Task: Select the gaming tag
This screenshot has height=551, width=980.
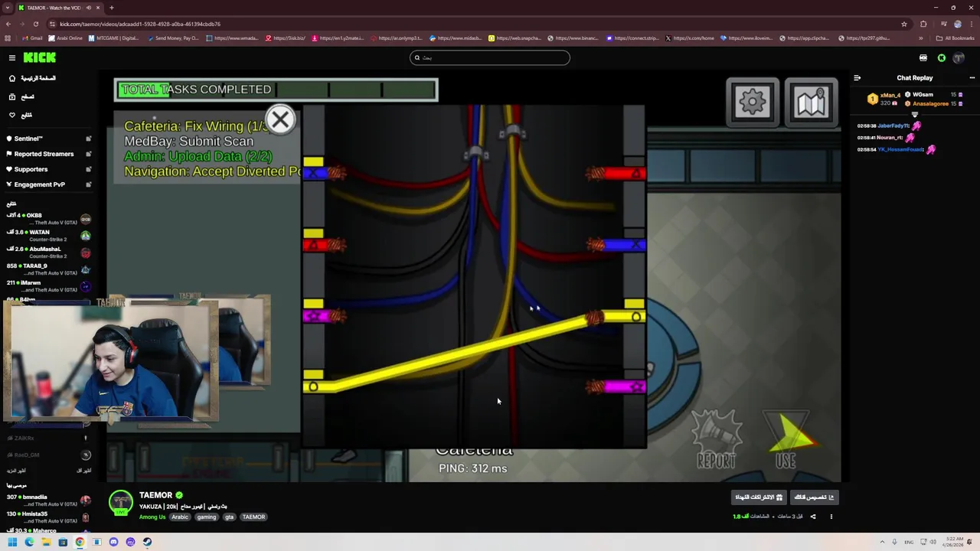Action: tap(207, 517)
